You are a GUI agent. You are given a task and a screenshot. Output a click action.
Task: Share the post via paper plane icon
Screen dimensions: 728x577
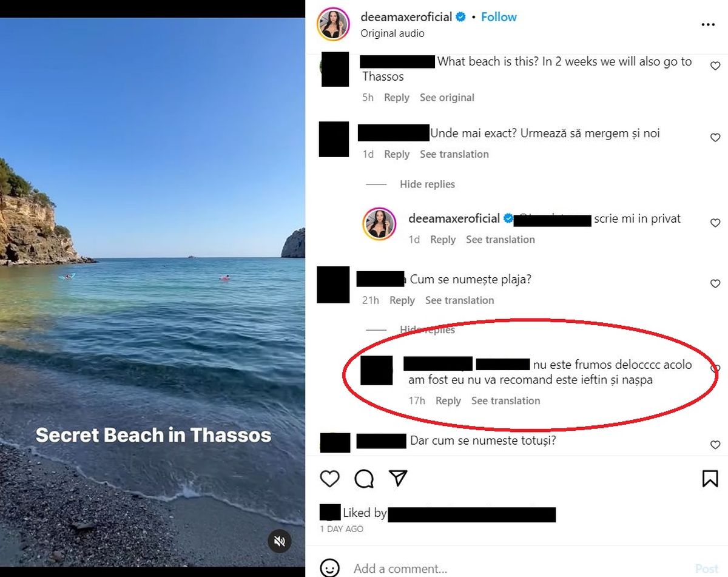coord(397,478)
